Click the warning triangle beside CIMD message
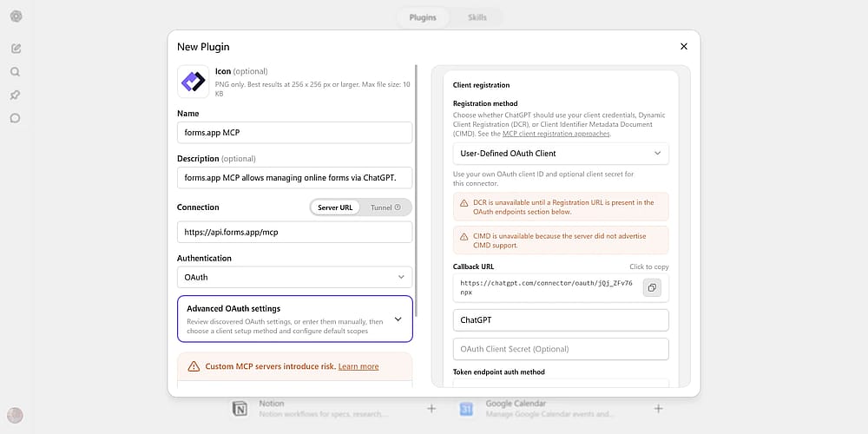868x434 pixels. click(464, 236)
